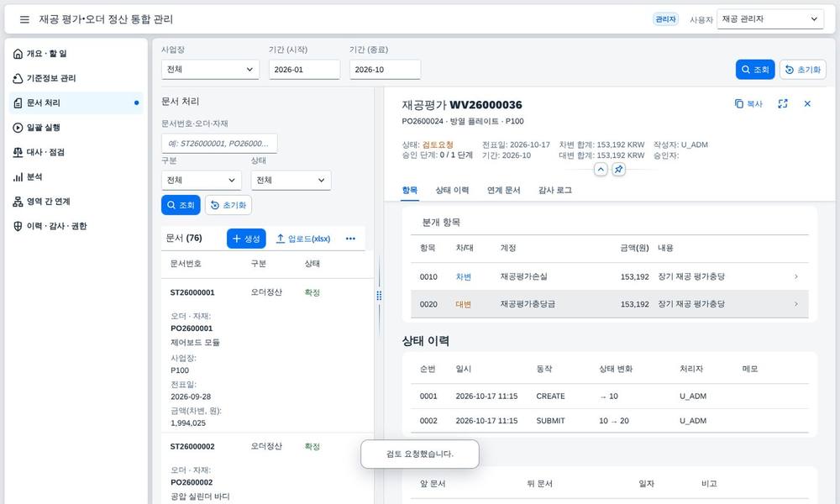Switch to the 연계 문서 tab
Screen dimensions: 840x504
pos(503,190)
